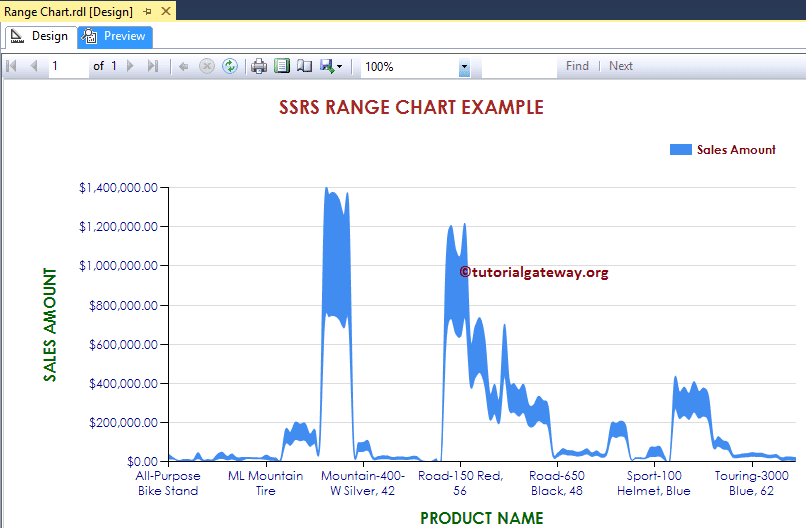
Task: Navigate back to parent report
Action: [x=184, y=66]
